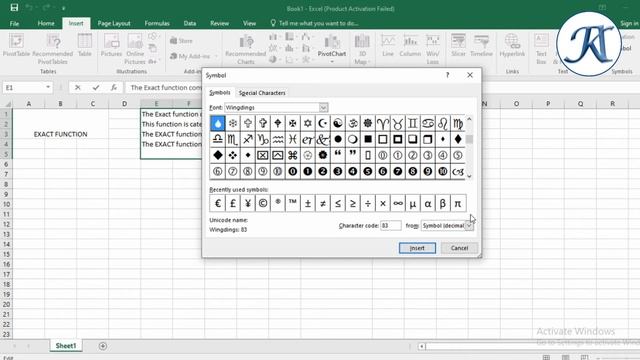Select column P header
Viewport: 640px width, 360px height.
(x=548, y=104)
